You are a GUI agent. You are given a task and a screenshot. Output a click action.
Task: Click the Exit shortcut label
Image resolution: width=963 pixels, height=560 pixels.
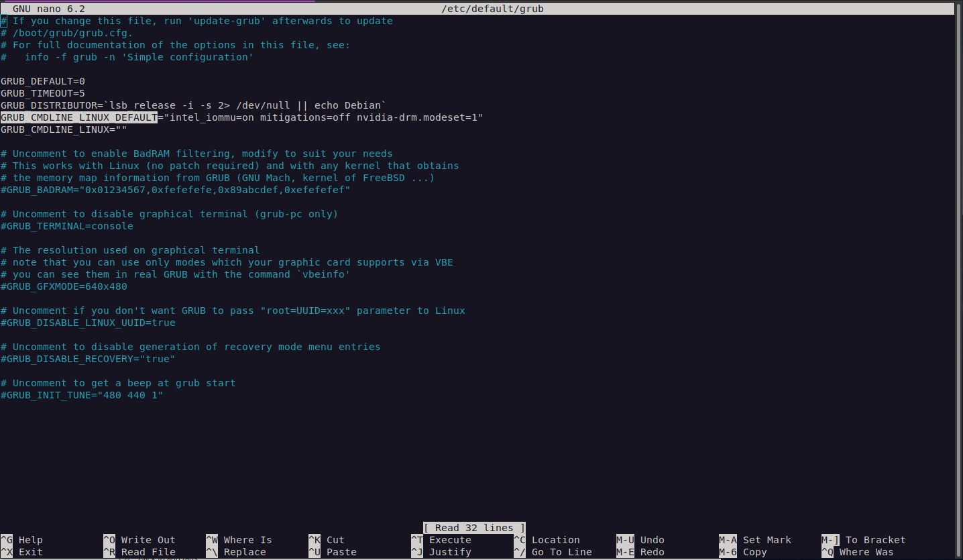[30, 552]
